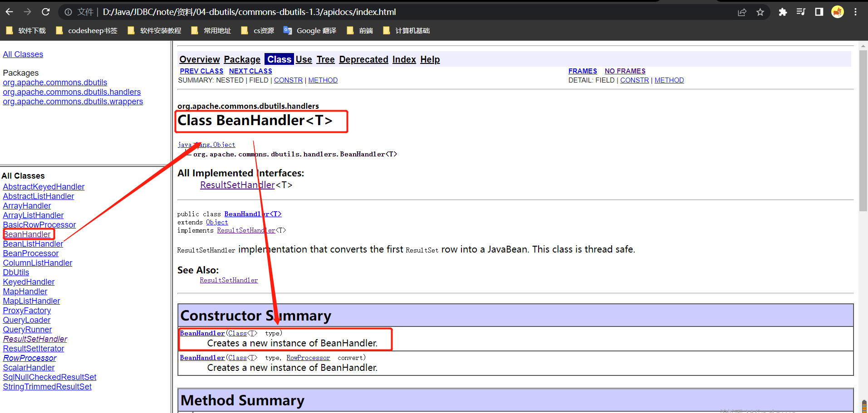Screen dimensions: 868x413
Task: Open ResultSetHandler under See Also
Action: tap(229, 280)
